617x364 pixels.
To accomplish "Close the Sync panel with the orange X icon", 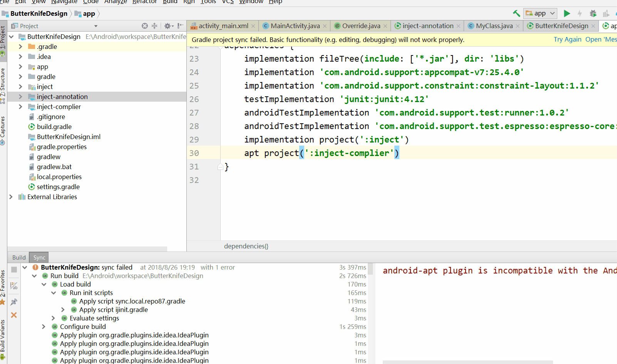I will coord(14,315).
